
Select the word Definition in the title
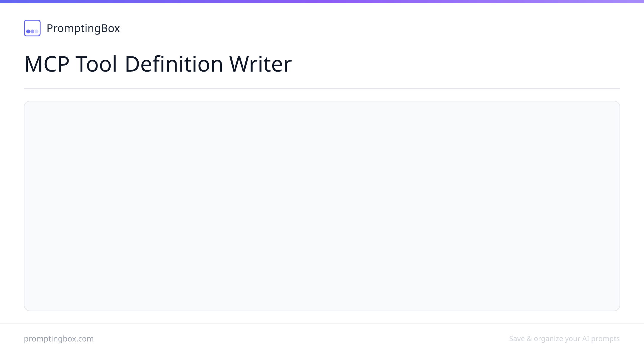174,64
